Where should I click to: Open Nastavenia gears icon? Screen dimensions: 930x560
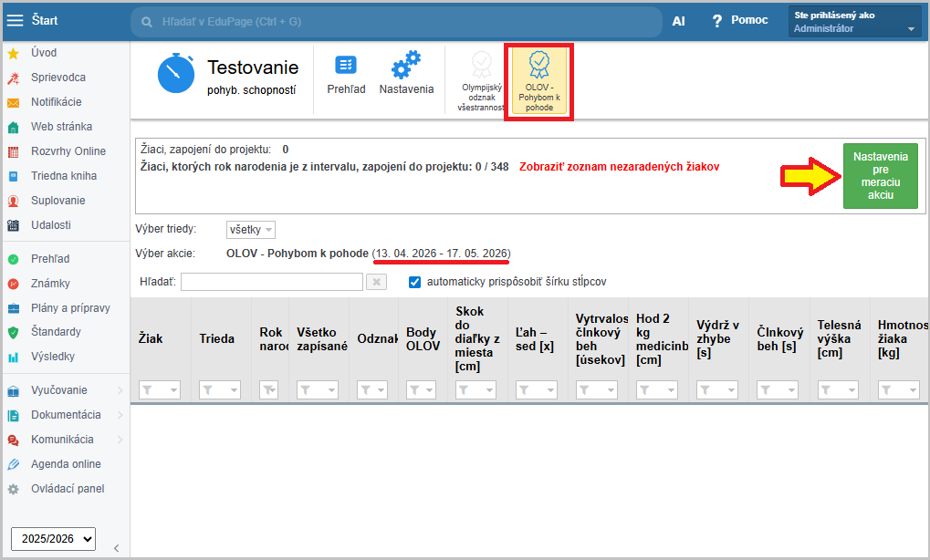pos(406,74)
